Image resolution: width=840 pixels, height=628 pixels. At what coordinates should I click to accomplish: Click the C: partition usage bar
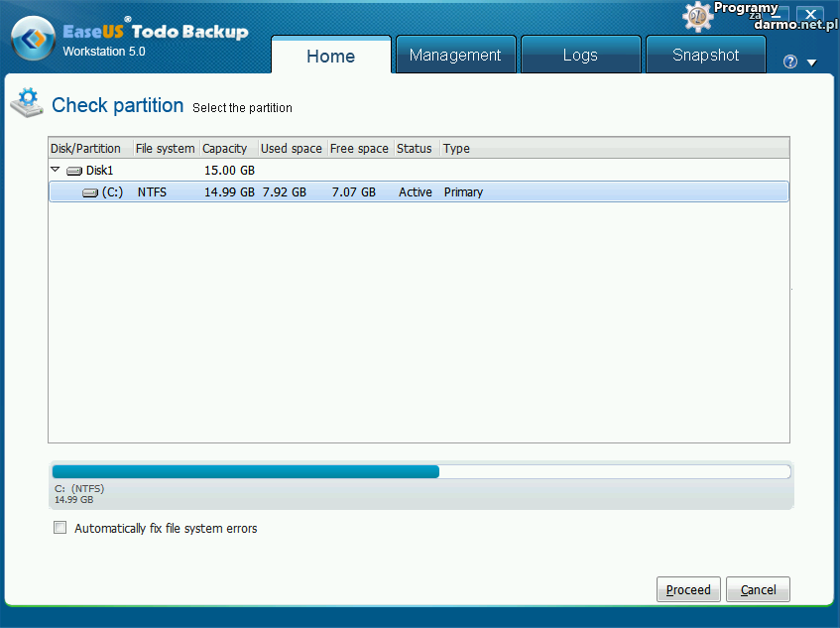420,472
